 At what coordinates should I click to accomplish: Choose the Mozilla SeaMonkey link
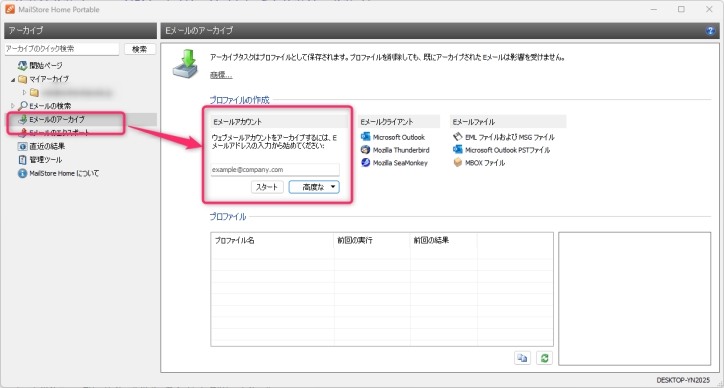click(x=400, y=163)
